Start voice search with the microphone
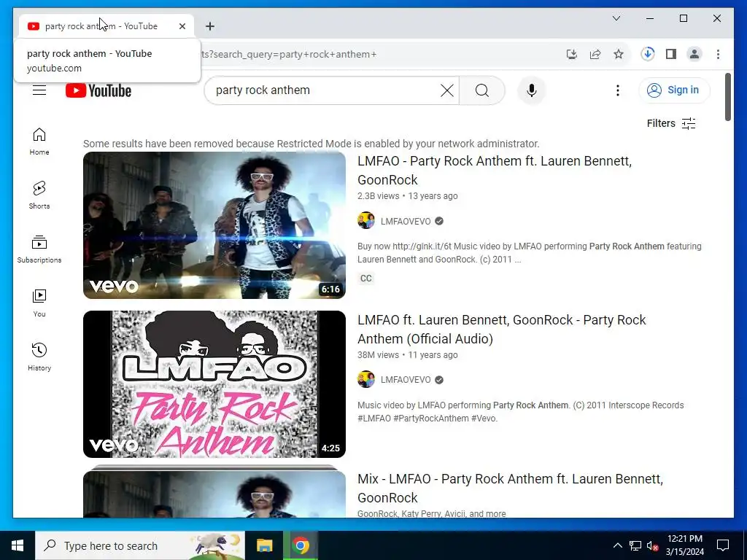This screenshot has height=560, width=747. 531,90
